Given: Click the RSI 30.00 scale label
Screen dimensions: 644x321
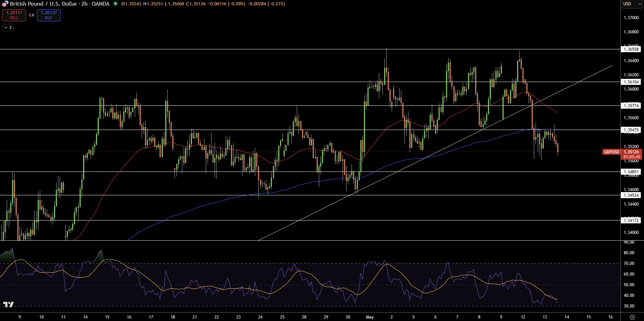Looking at the screenshot, I should (x=629, y=306).
